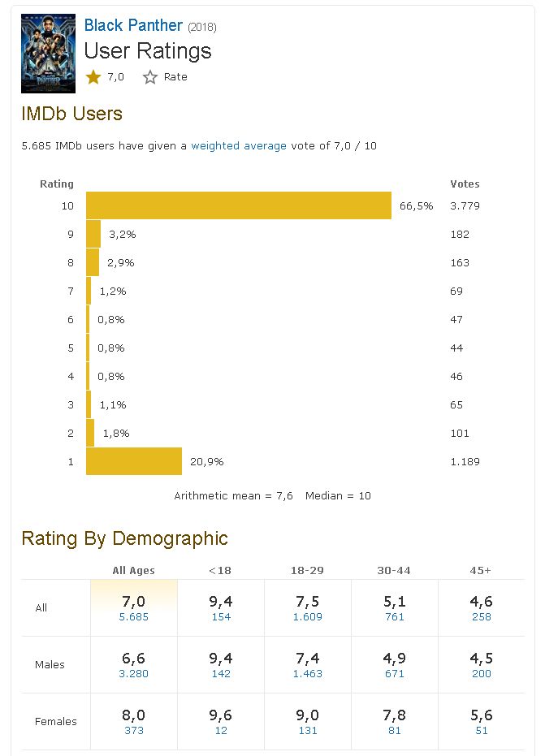Click the yellow bar for rating 10

coord(239,205)
